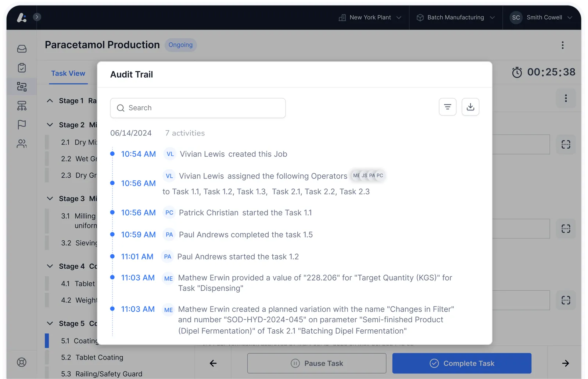
Task: Click the app logo in top bar
Action: [x=22, y=17]
